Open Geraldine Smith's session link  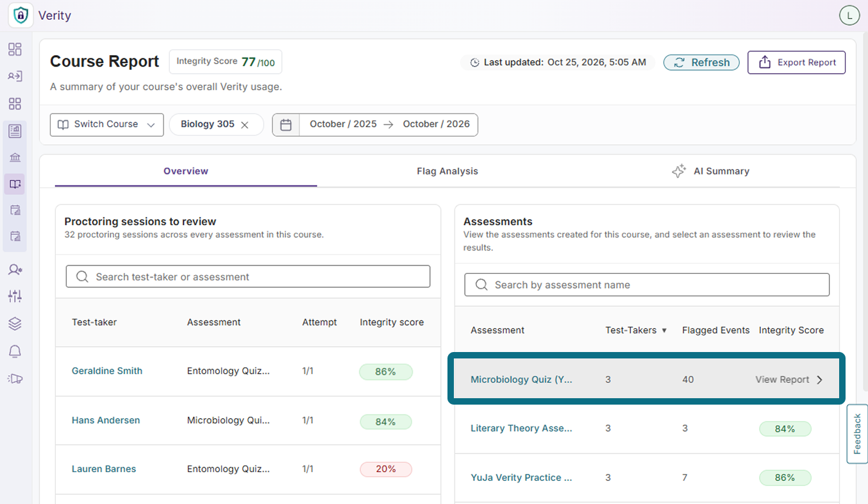(x=107, y=371)
